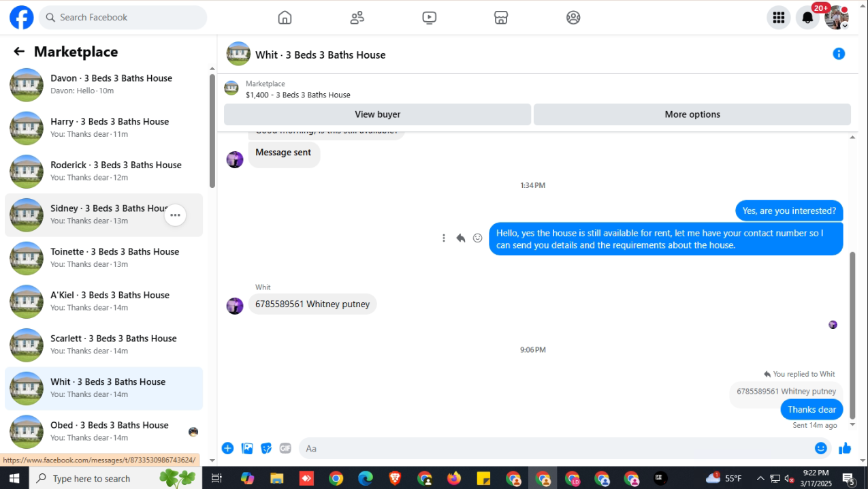
Task: Click the chat pane scrollbar thumb
Action: click(x=852, y=334)
